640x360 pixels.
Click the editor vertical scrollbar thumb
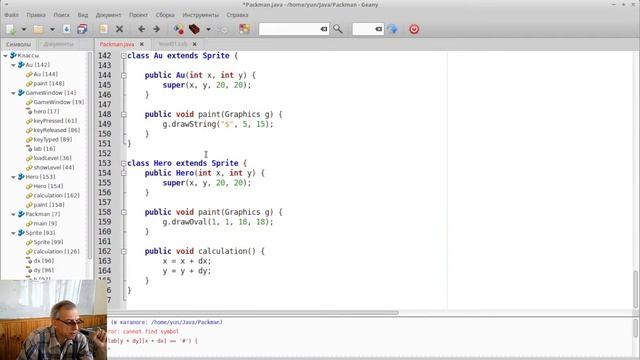(x=636, y=289)
